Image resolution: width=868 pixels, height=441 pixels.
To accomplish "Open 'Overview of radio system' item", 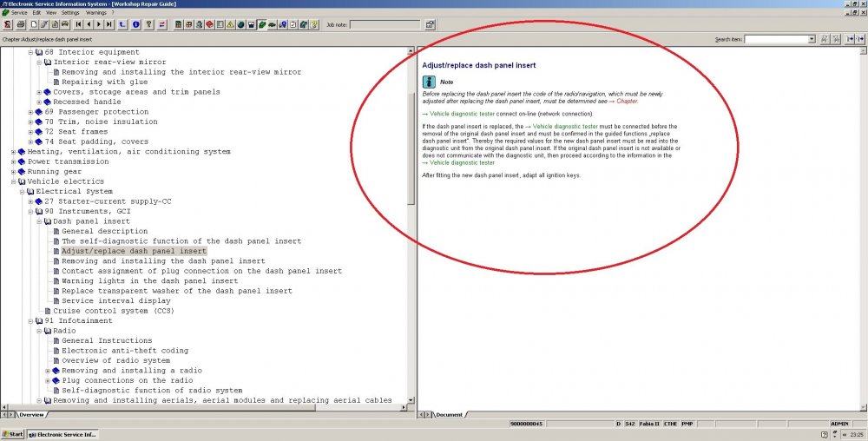I will [115, 361].
